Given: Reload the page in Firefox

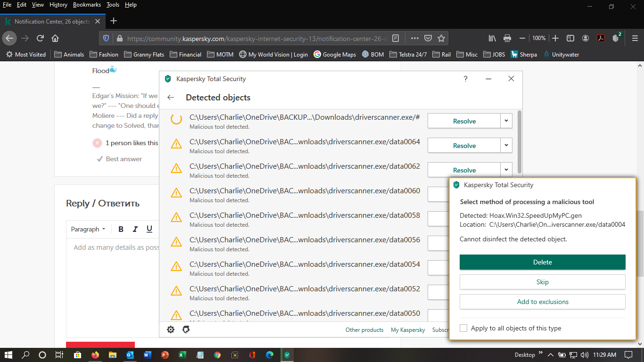Looking at the screenshot, I should (x=40, y=38).
